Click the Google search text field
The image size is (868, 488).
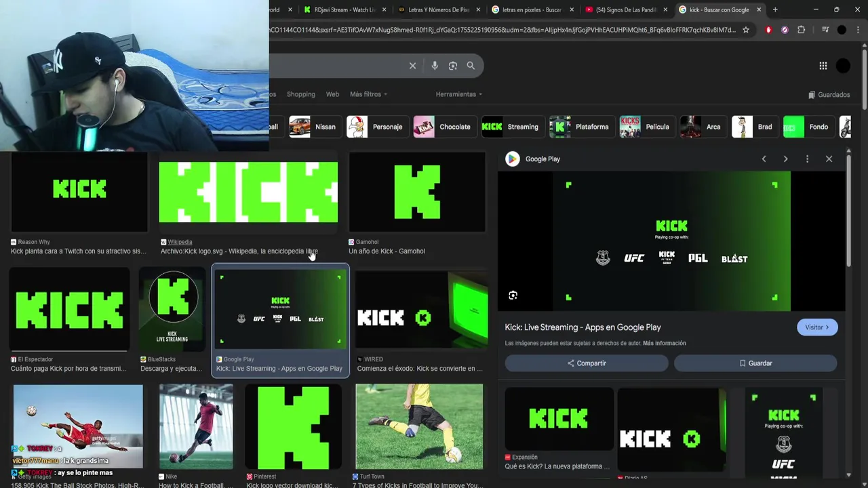coord(336,66)
